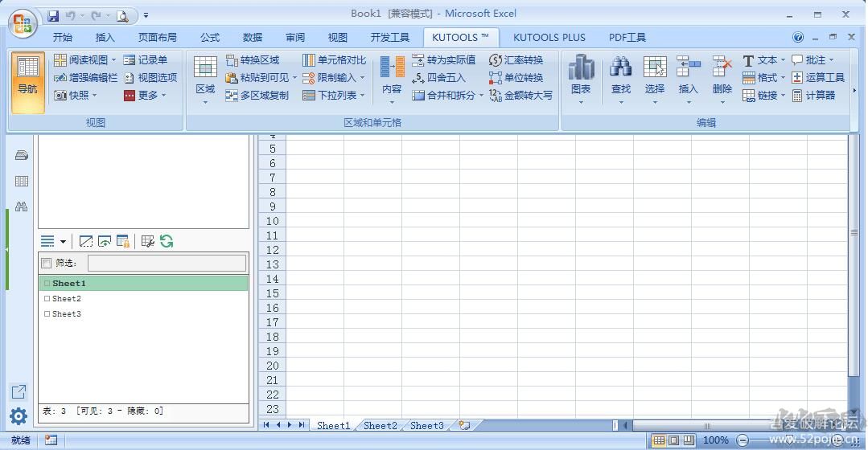Go to first sheet navigation arrow
Image resolution: width=868 pixels, height=450 pixels.
(266, 424)
